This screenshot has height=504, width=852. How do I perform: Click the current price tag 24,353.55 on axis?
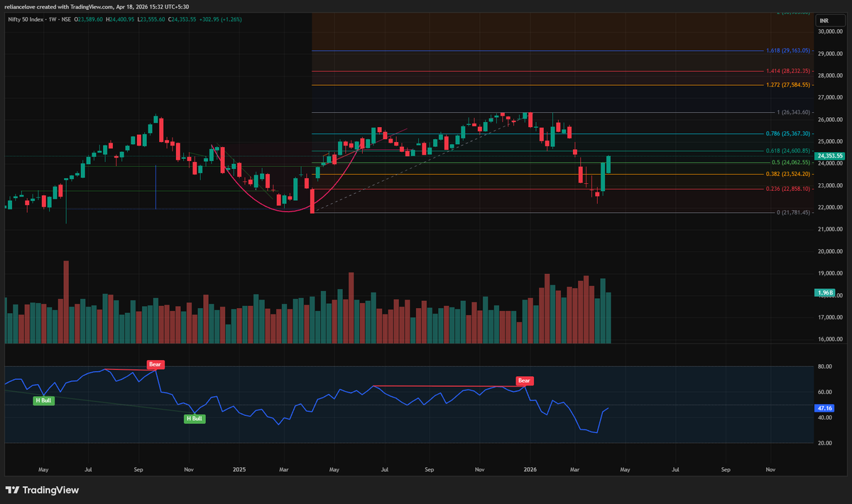click(x=830, y=155)
